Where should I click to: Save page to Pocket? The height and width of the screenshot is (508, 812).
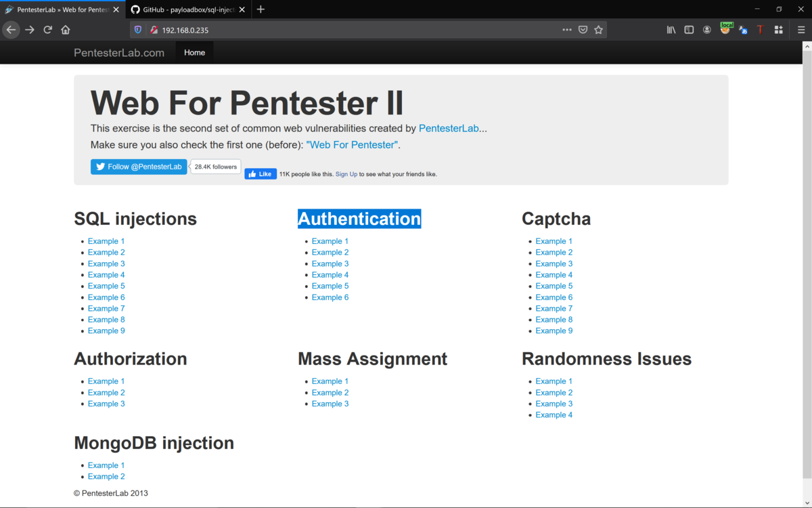[583, 30]
